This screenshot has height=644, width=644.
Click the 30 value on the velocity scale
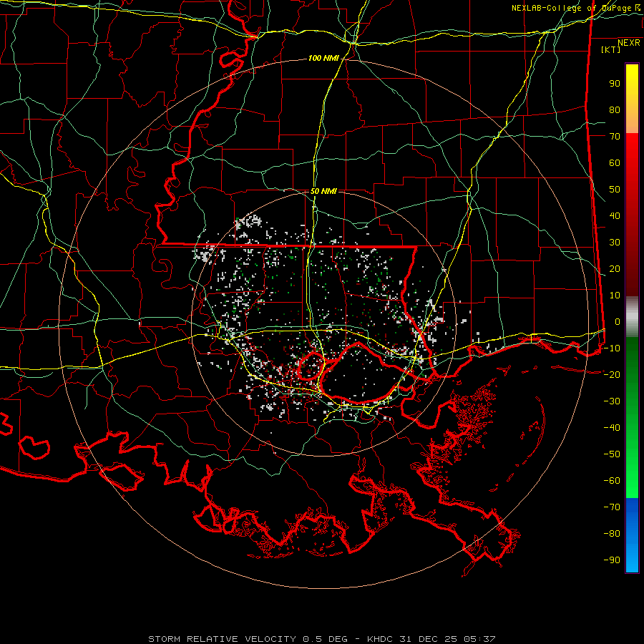point(615,243)
